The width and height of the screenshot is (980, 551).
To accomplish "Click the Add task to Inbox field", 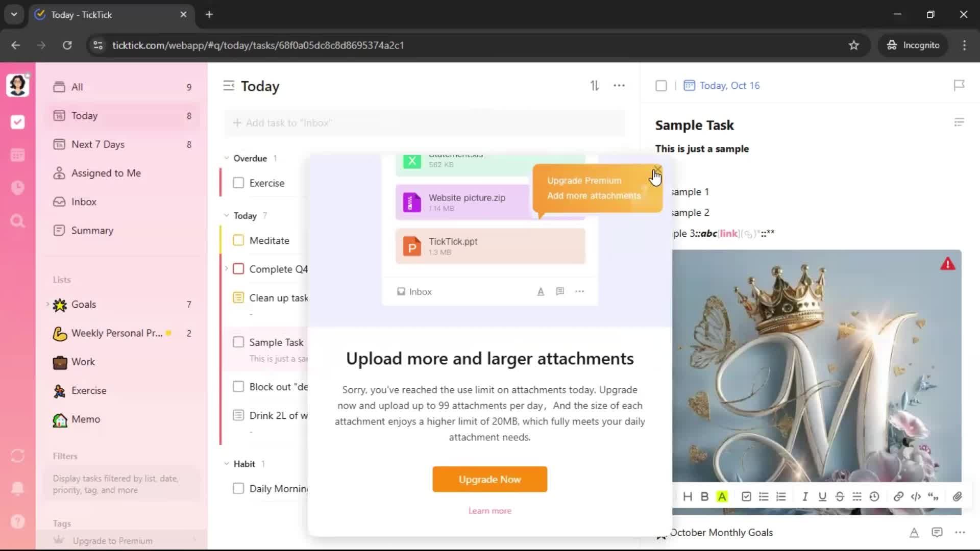I will point(424,123).
